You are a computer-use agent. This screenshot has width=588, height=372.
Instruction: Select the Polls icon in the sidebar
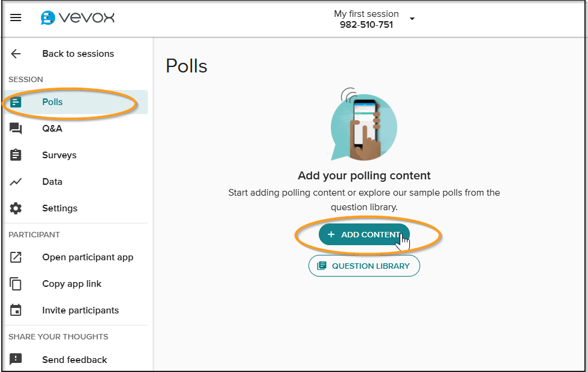click(15, 102)
